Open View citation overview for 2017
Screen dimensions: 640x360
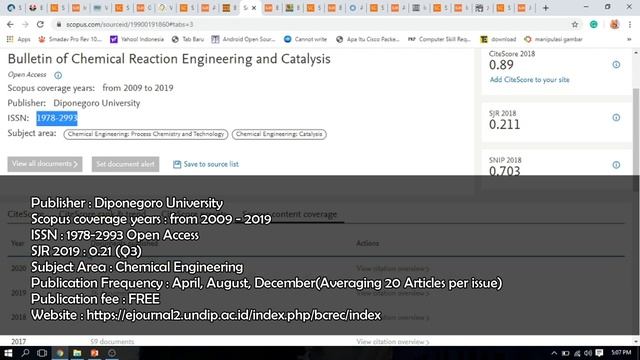pos(393,342)
